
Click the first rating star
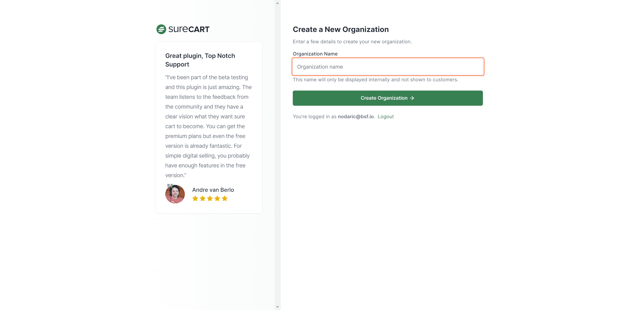point(195,199)
